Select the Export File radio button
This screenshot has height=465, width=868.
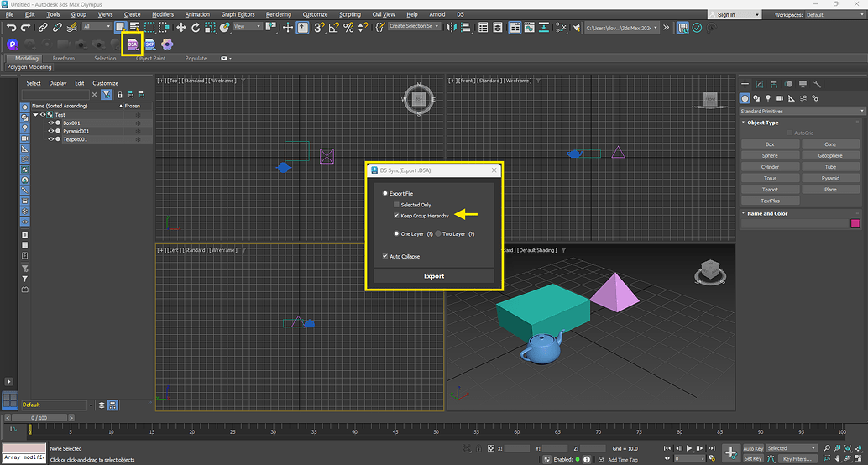click(385, 194)
